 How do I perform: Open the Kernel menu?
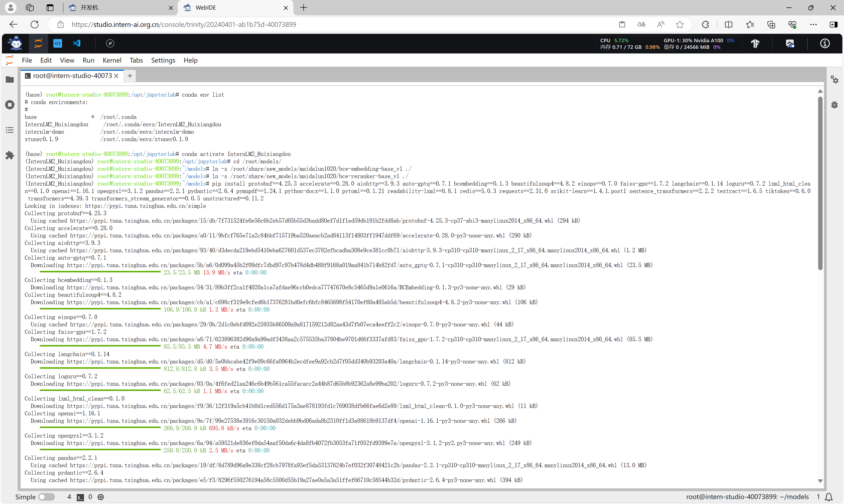click(112, 60)
